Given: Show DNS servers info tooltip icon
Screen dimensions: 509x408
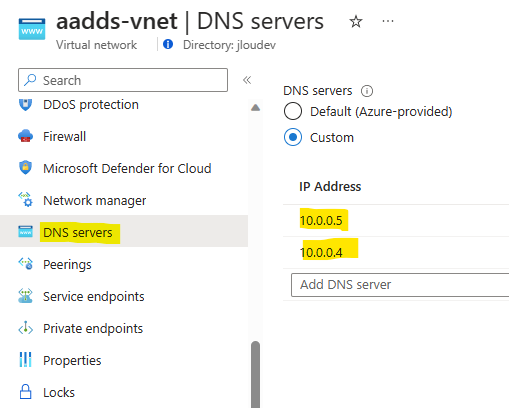Looking at the screenshot, I should tap(367, 91).
